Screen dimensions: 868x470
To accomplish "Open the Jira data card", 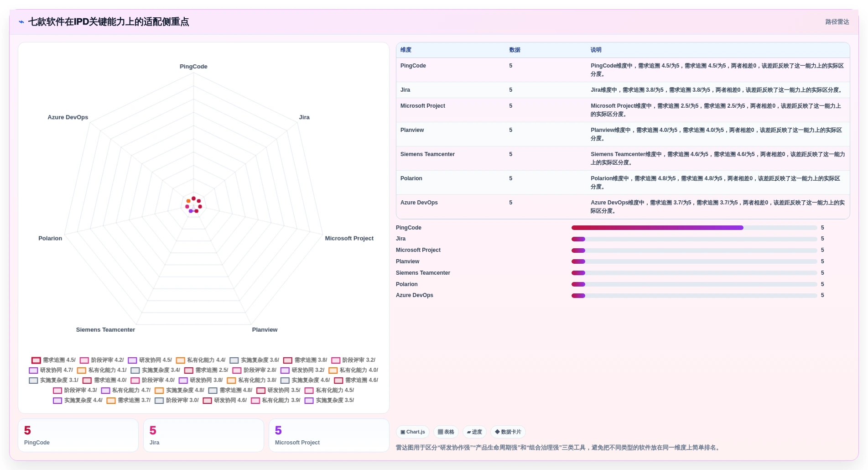I will pyautogui.click(x=203, y=435).
